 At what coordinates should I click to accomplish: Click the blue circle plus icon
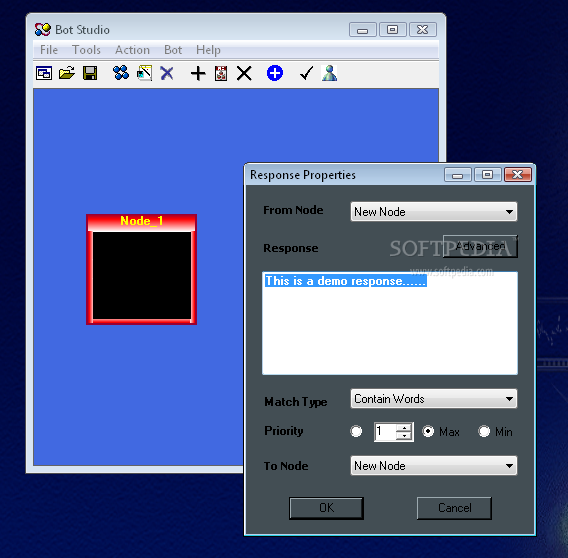tap(275, 74)
